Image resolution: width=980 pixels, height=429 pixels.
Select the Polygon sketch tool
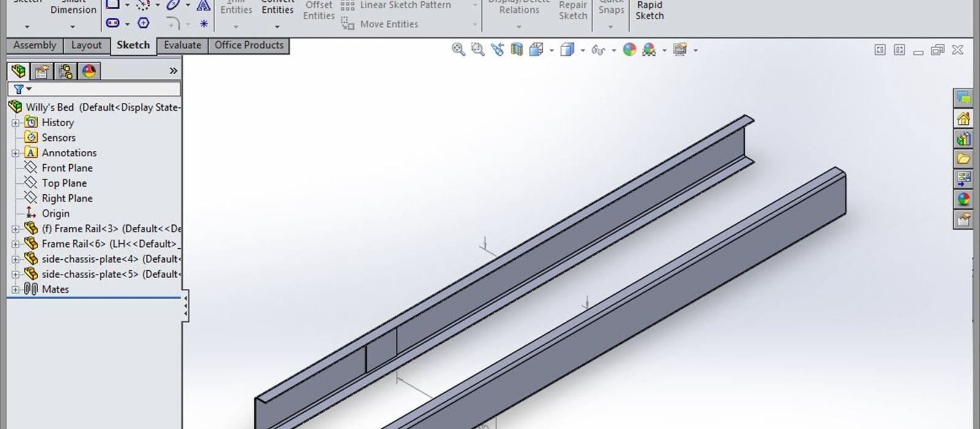click(x=143, y=23)
